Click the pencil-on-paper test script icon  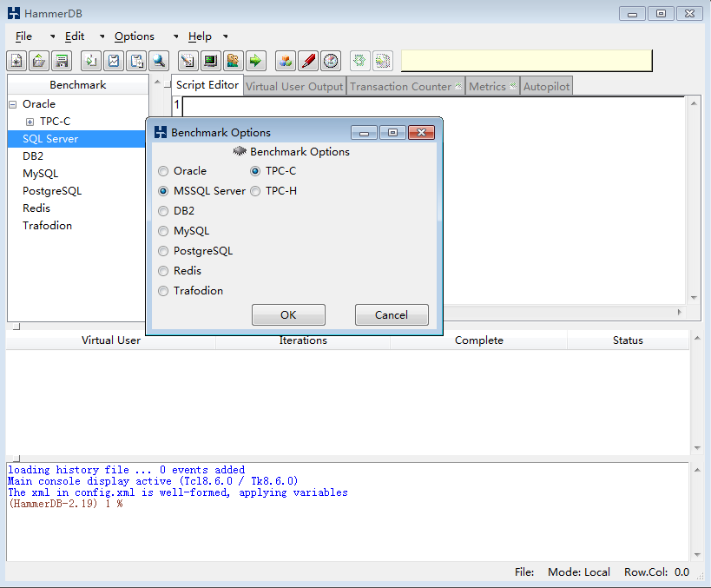pyautogui.click(x=188, y=61)
